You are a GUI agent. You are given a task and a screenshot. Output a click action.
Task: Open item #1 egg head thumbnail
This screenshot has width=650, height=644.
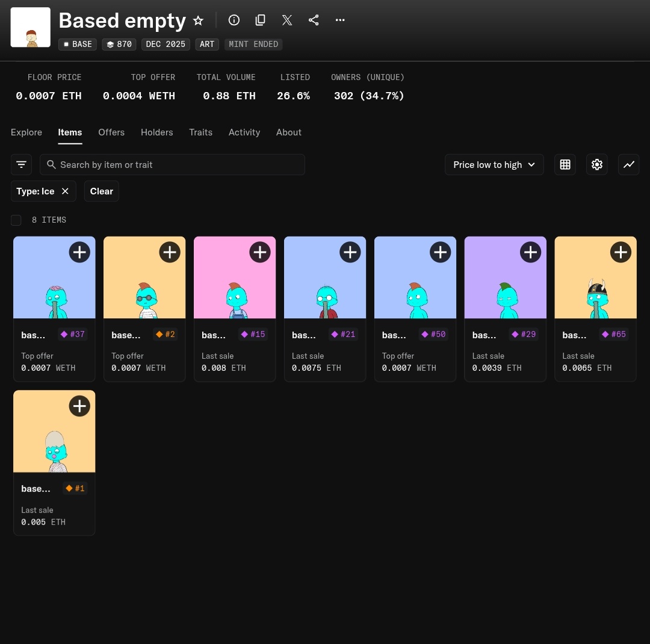pos(54,432)
